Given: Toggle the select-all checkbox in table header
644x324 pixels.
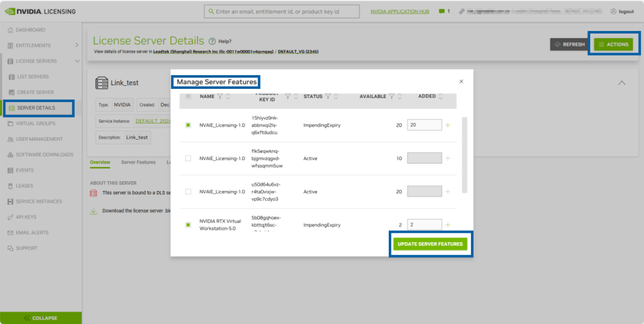Looking at the screenshot, I should 188,97.
